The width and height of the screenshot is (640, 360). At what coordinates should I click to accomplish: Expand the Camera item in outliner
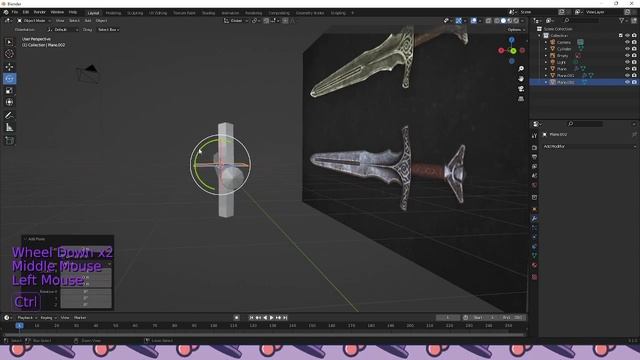pos(546,42)
